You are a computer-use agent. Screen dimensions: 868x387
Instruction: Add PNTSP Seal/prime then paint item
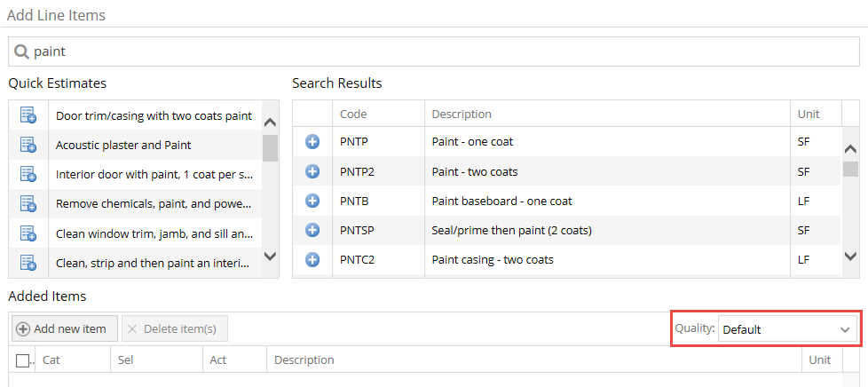tap(312, 230)
